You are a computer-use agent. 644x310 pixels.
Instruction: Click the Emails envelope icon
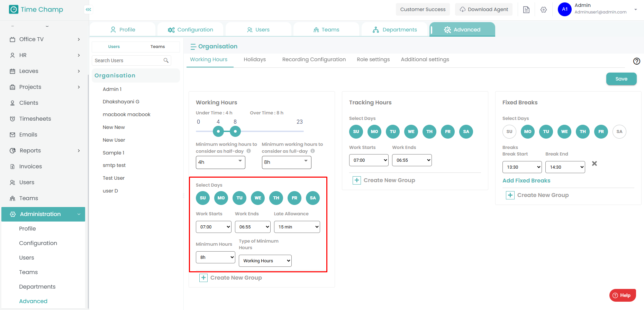point(12,135)
